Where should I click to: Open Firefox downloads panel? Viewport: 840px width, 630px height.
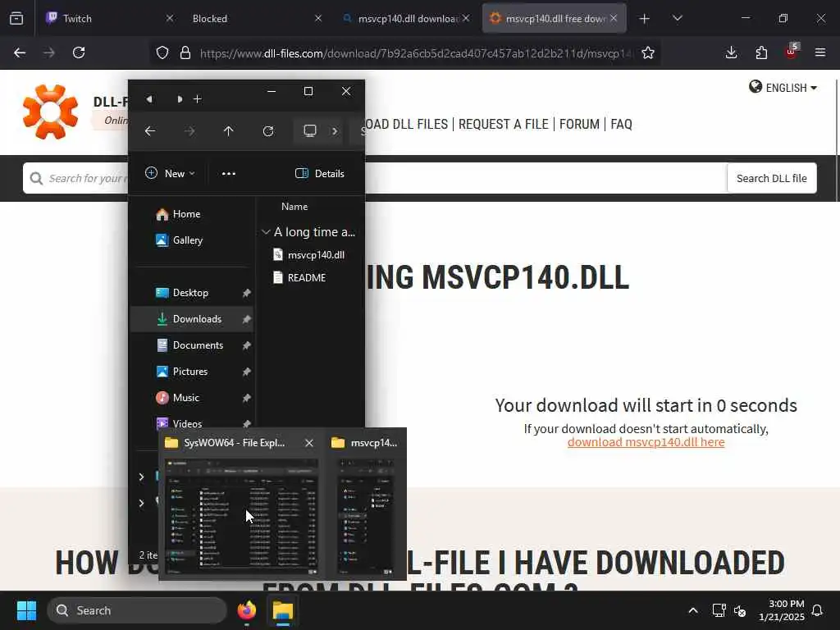[x=731, y=52]
